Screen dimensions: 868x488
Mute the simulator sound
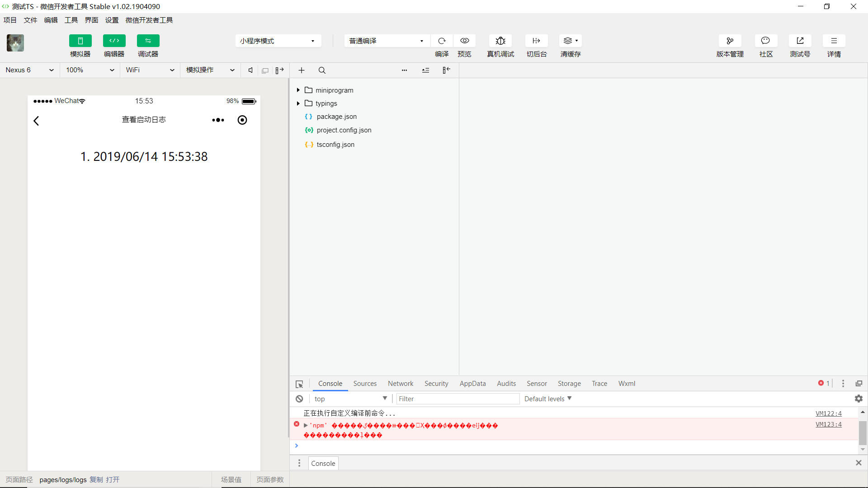point(250,70)
